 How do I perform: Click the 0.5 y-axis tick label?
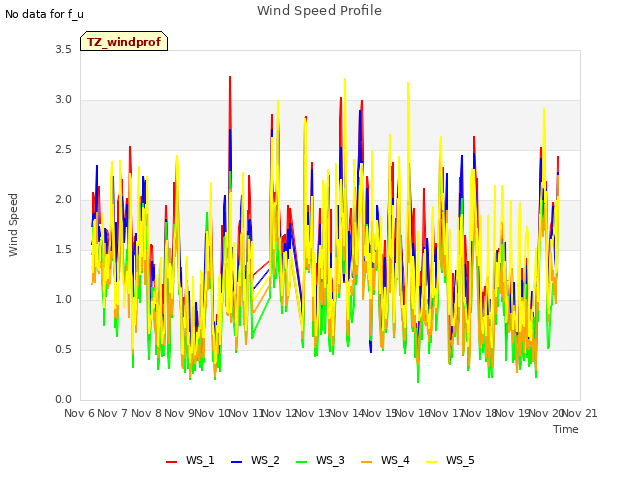click(x=64, y=350)
